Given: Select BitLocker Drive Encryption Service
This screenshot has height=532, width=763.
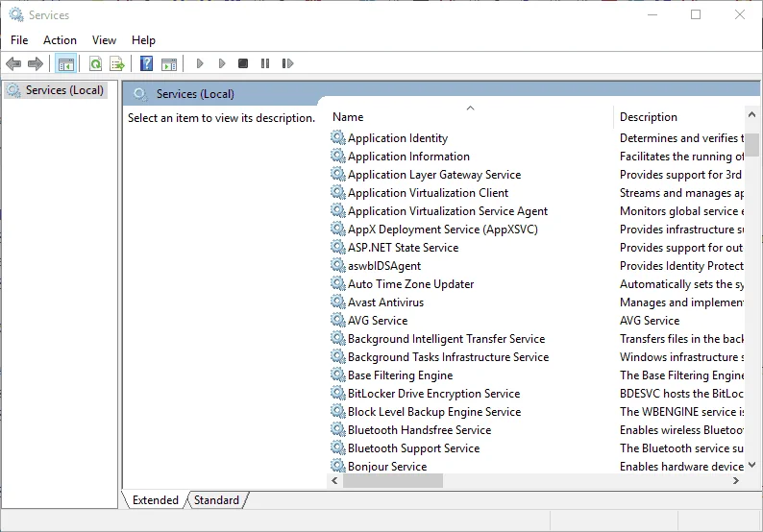Looking at the screenshot, I should pyautogui.click(x=433, y=393).
